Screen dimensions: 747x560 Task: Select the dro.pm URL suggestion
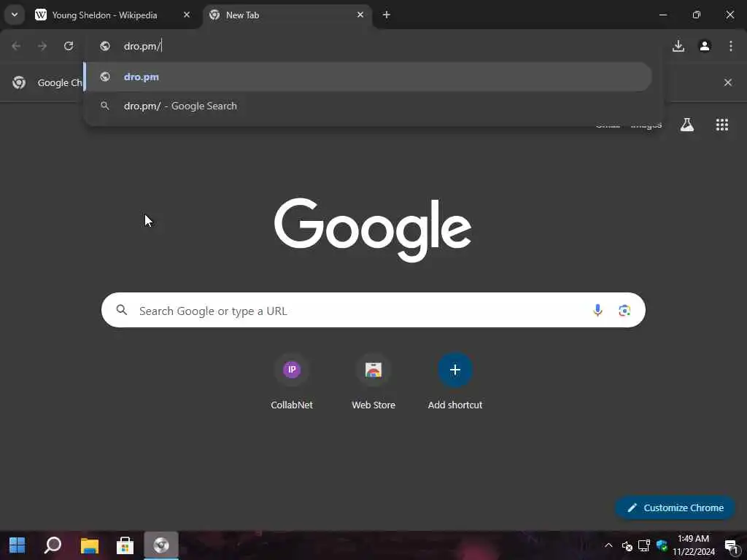368,77
